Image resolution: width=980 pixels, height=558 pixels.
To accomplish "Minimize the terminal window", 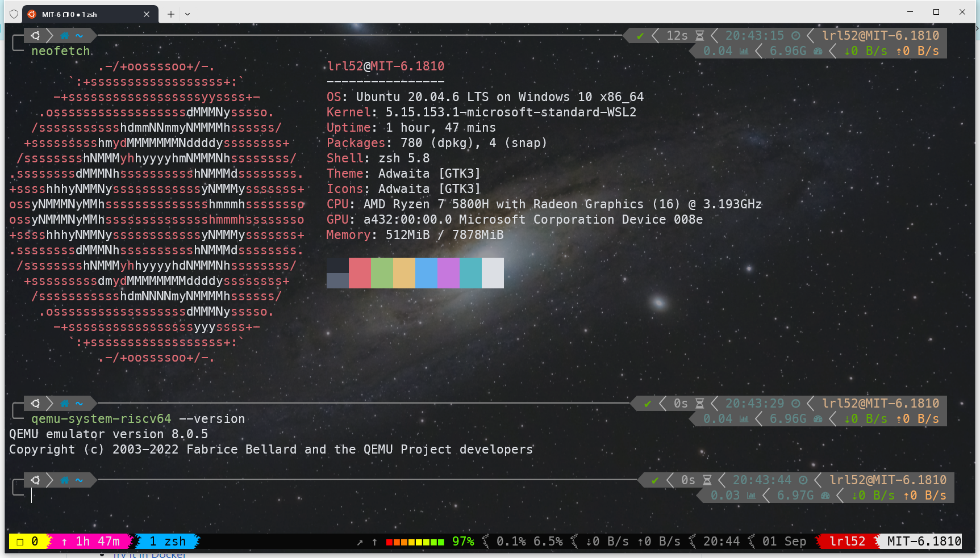I will (910, 12).
